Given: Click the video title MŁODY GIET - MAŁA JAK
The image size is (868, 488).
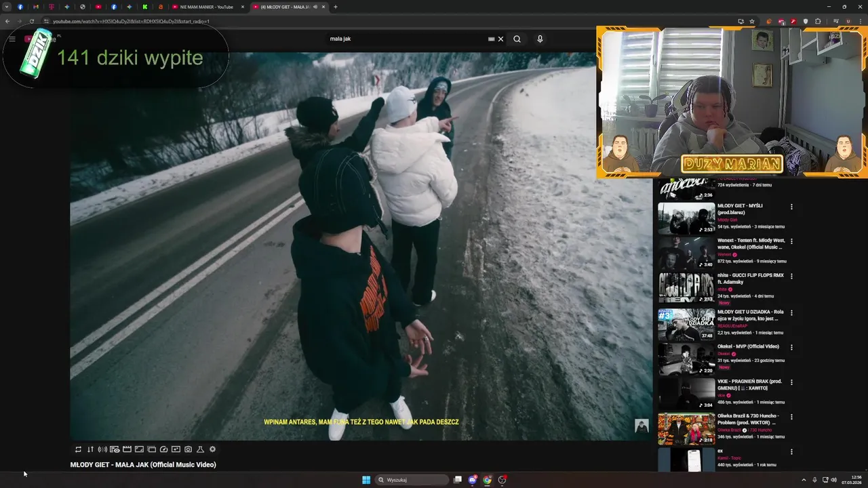Looking at the screenshot, I should 143,465.
